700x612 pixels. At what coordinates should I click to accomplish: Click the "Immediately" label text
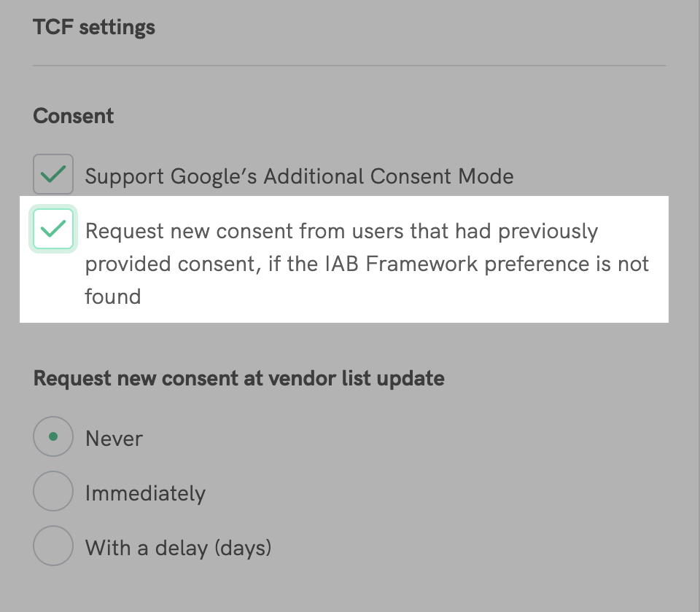(x=145, y=493)
